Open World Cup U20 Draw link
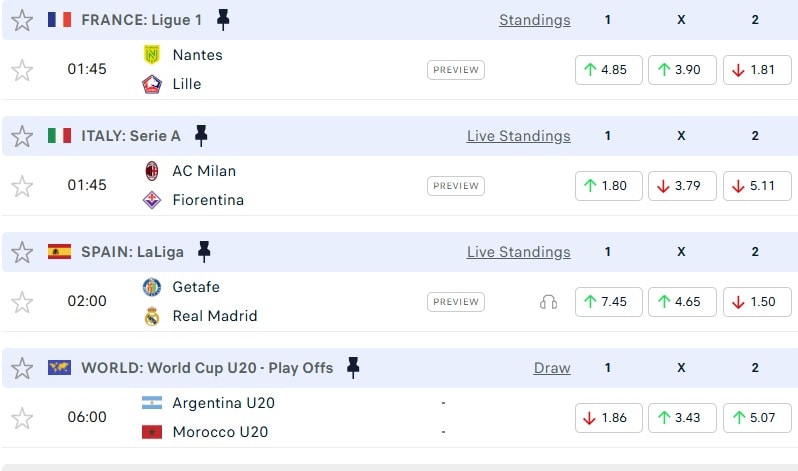The image size is (798, 471). coord(552,368)
